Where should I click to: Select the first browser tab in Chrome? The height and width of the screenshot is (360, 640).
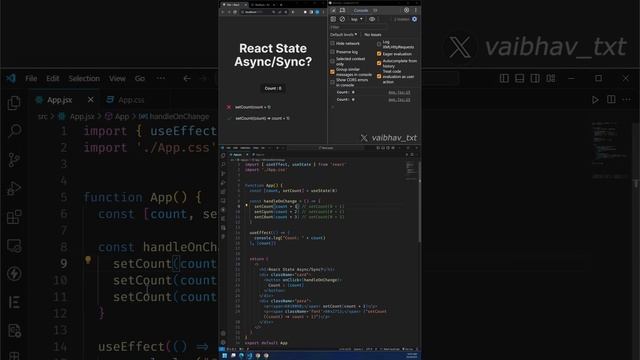click(234, 4)
